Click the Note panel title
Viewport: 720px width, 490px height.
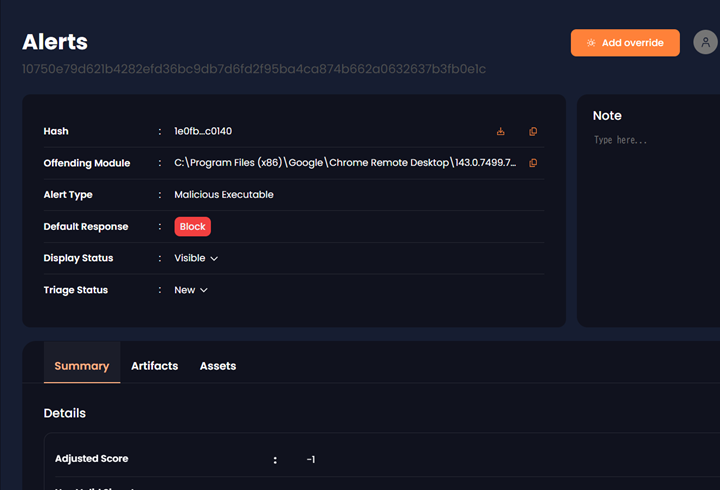coord(607,116)
